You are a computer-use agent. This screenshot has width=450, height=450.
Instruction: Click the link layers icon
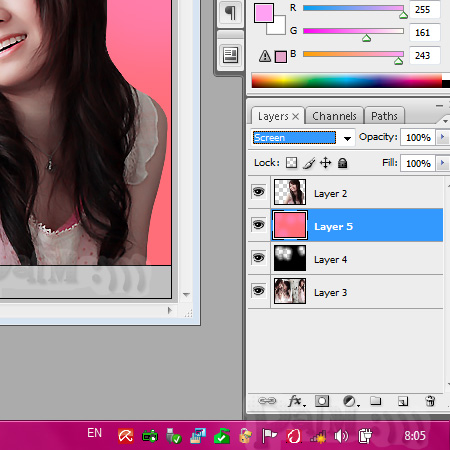click(x=267, y=401)
